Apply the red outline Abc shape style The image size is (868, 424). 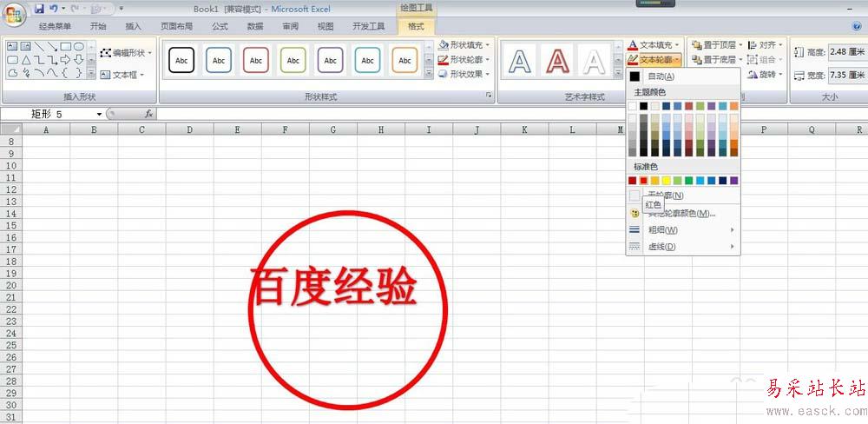(x=256, y=61)
